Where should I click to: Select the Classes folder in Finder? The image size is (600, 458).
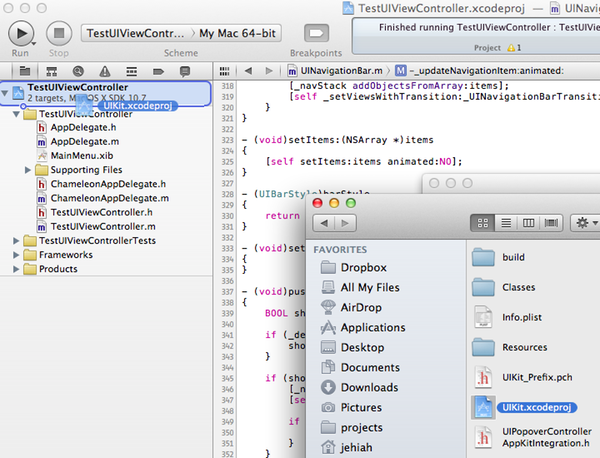pyautogui.click(x=504, y=287)
